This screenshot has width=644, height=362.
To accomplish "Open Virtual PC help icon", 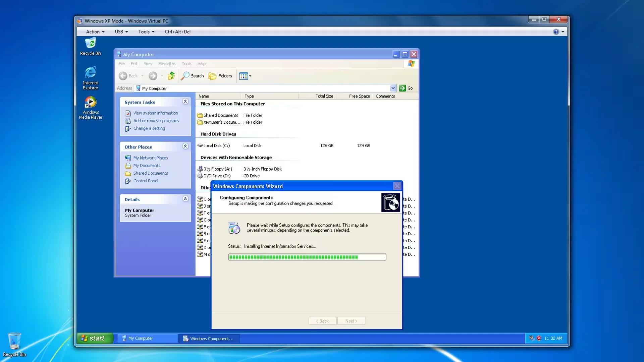I will pyautogui.click(x=556, y=32).
